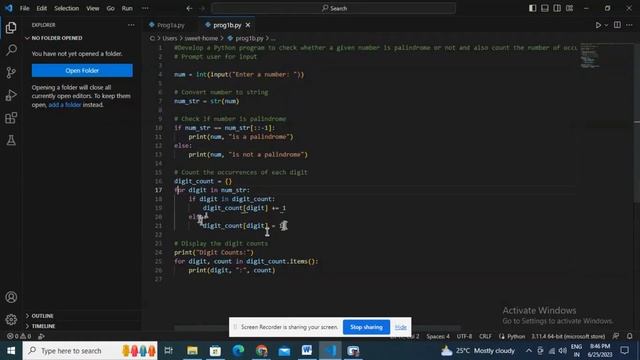Open the Windows Start button

[11, 351]
